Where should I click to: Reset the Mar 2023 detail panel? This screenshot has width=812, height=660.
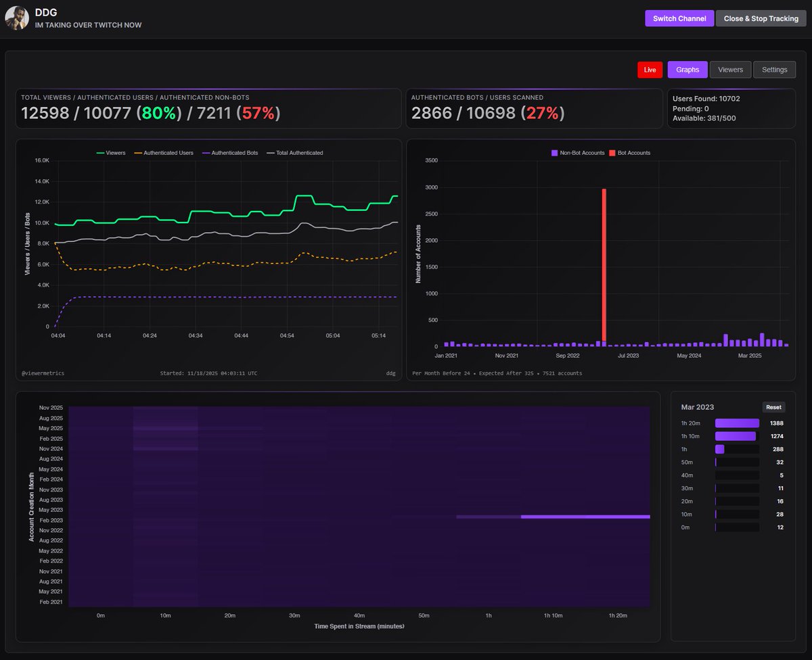click(x=773, y=406)
